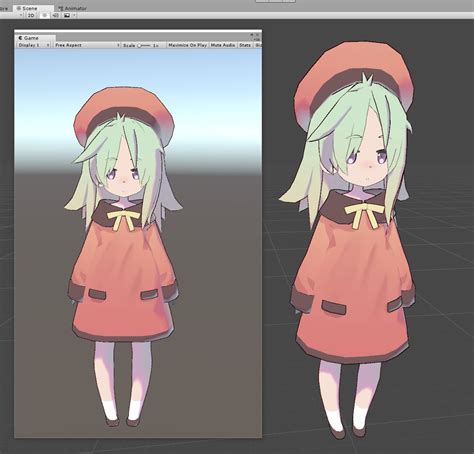Expand the scene effects dropdown arrow
Image resolution: width=474 pixels, height=454 pixels.
point(74,15)
